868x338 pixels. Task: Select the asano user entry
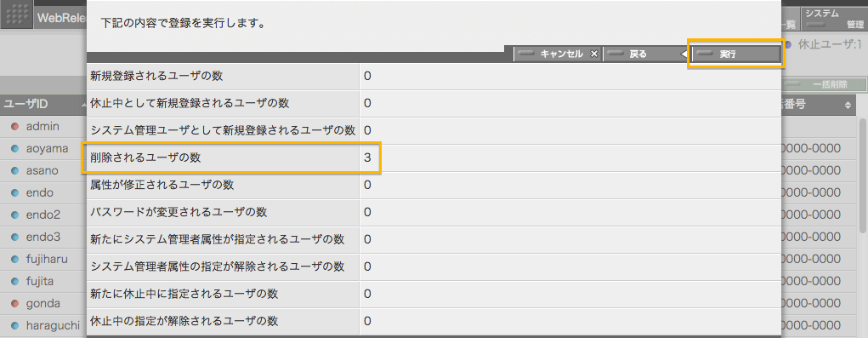pos(42,170)
